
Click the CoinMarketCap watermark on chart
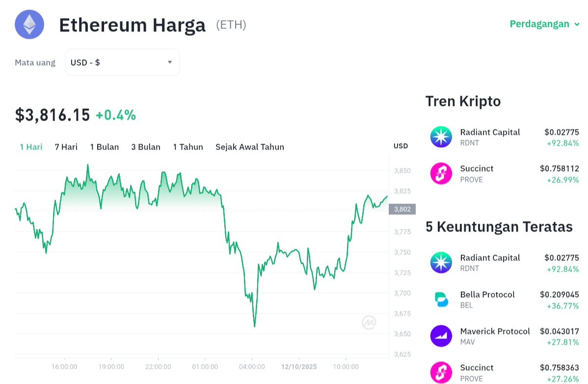(369, 322)
